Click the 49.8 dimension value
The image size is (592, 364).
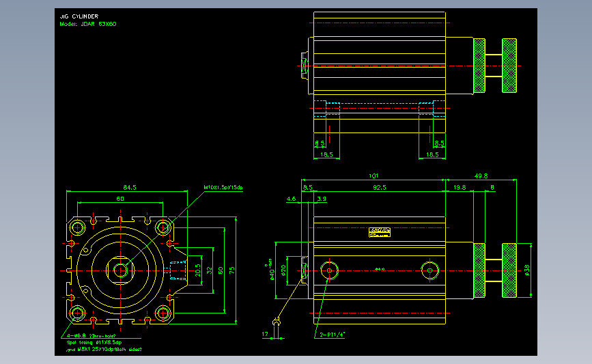[x=481, y=176]
